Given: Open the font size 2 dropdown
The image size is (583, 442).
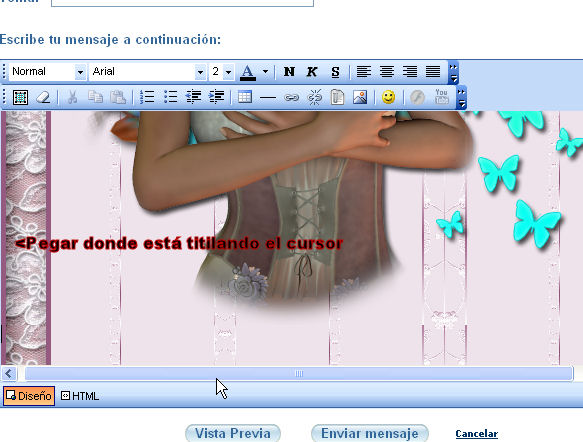Looking at the screenshot, I should 222,71.
